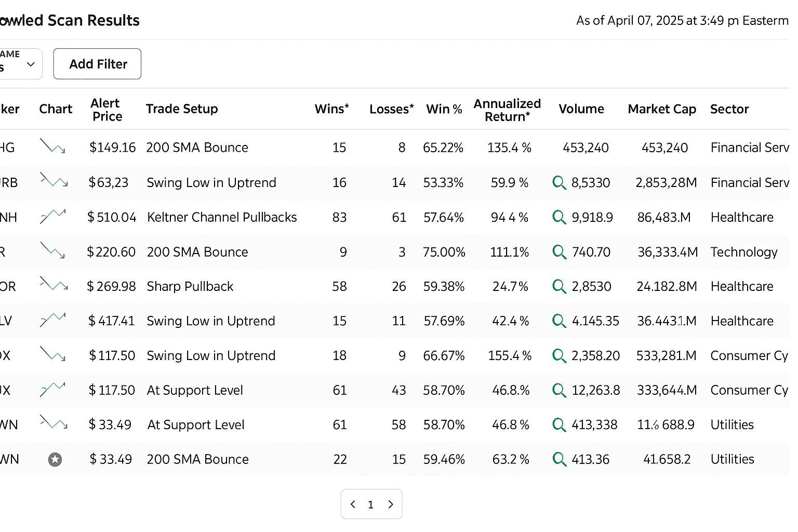Click star icon in 200 SMA Bounce $33.49 row

(55, 459)
